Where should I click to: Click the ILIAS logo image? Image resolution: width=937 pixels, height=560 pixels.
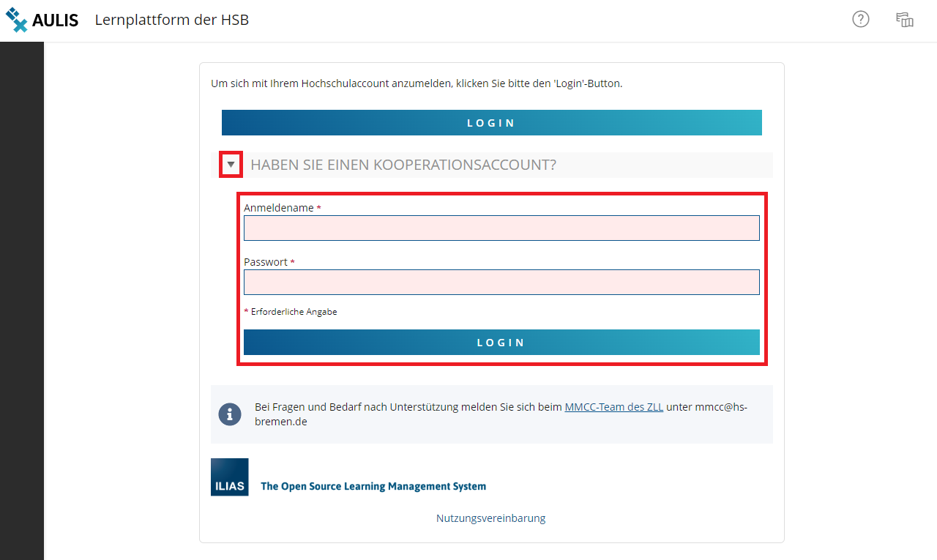230,477
